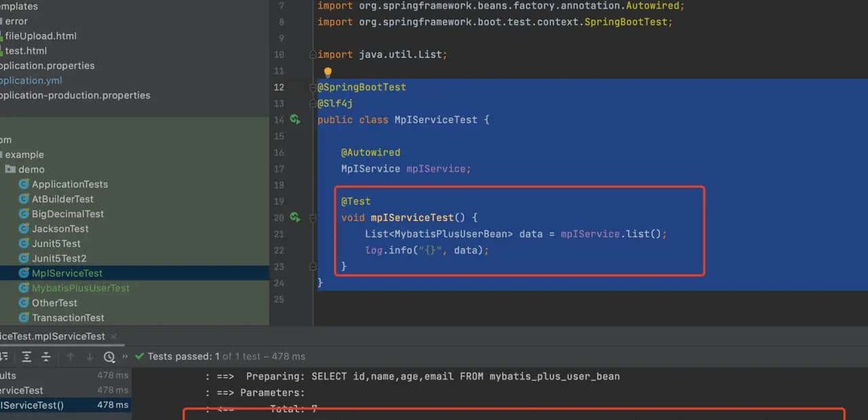Open the lightbulb intention actions popup
Screen dimensions: 868x420
click(328, 71)
